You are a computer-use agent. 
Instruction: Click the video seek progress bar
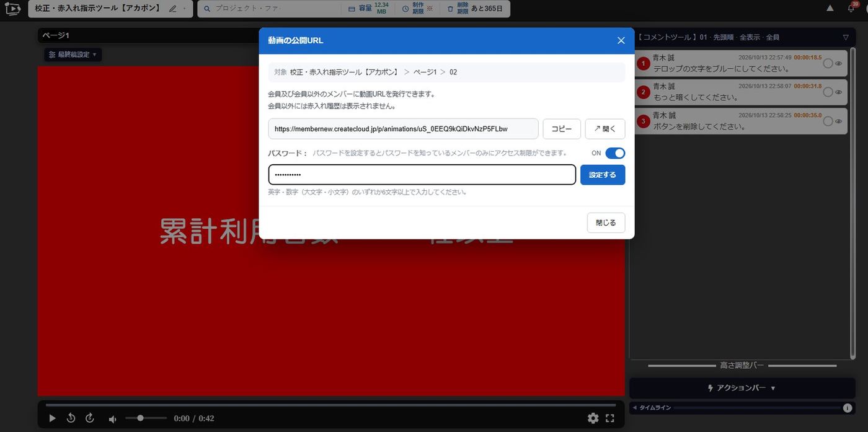click(x=330, y=405)
